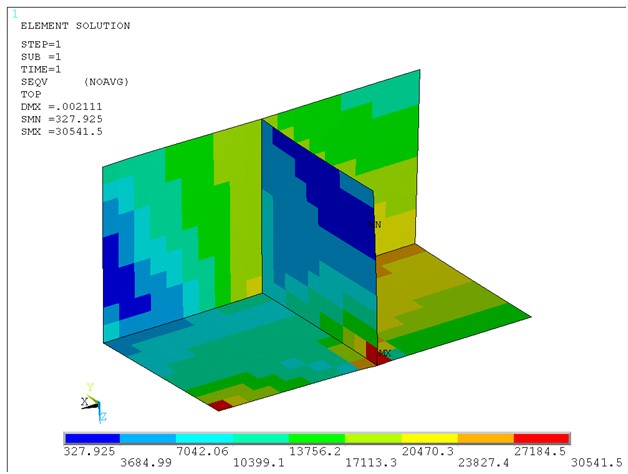The width and height of the screenshot is (628, 474).
Task: Click the XYZ coordinate triad icon
Action: [x=93, y=402]
